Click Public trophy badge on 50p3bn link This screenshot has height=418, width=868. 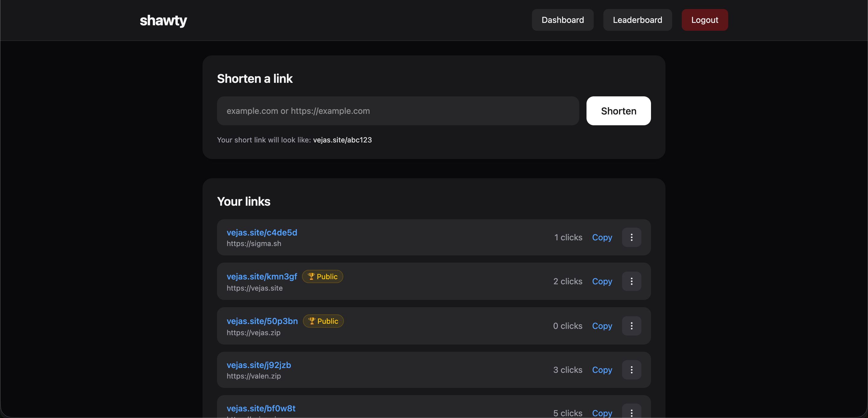323,321
